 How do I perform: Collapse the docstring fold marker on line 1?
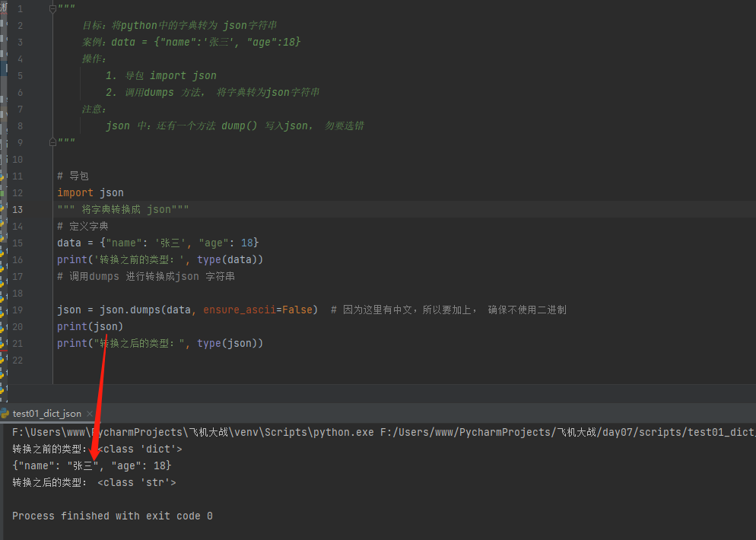[52, 9]
